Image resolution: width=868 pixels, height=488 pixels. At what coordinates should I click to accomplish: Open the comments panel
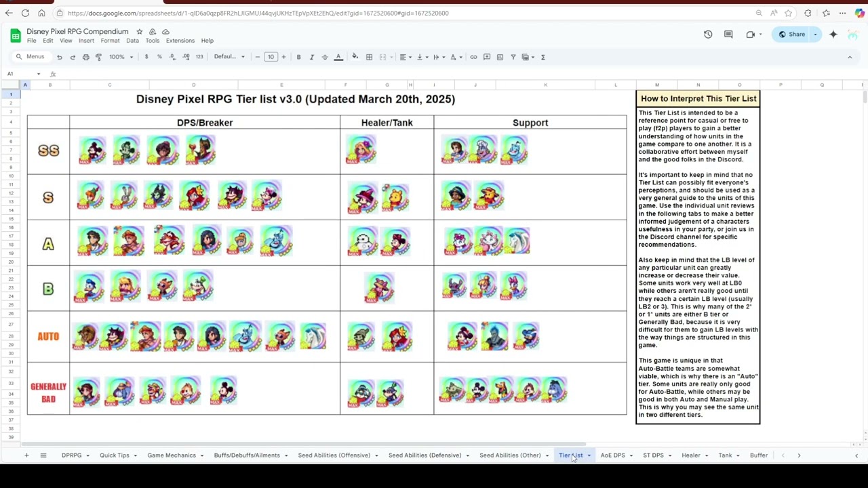728,35
